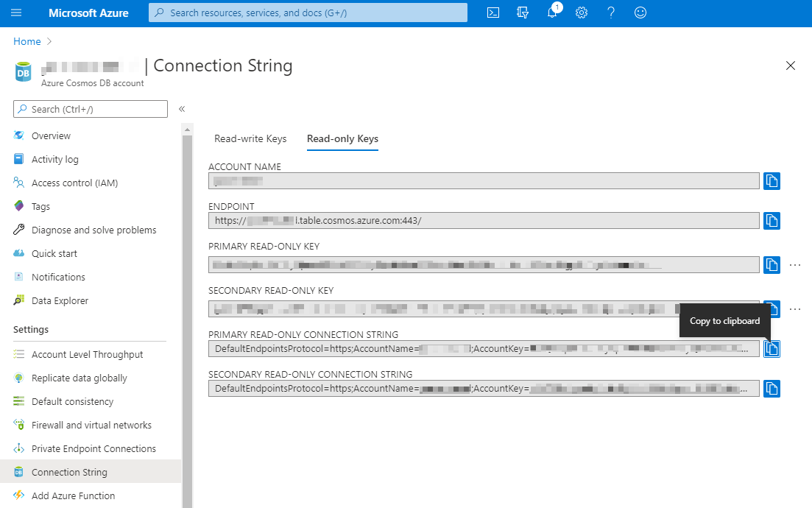Screen dimensions: 812x508
Task: Open more options for Primary Read-only Key
Action: pyautogui.click(x=795, y=264)
